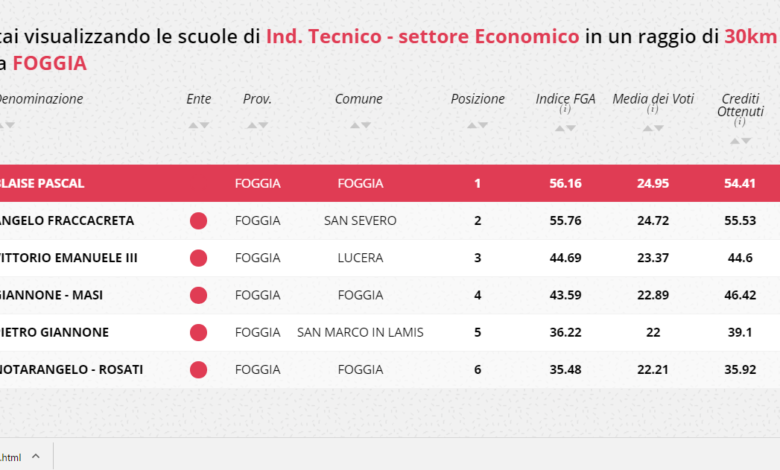This screenshot has width=780, height=470.
Task: Sort Media dei Voti column descending arrow
Action: click(x=659, y=128)
